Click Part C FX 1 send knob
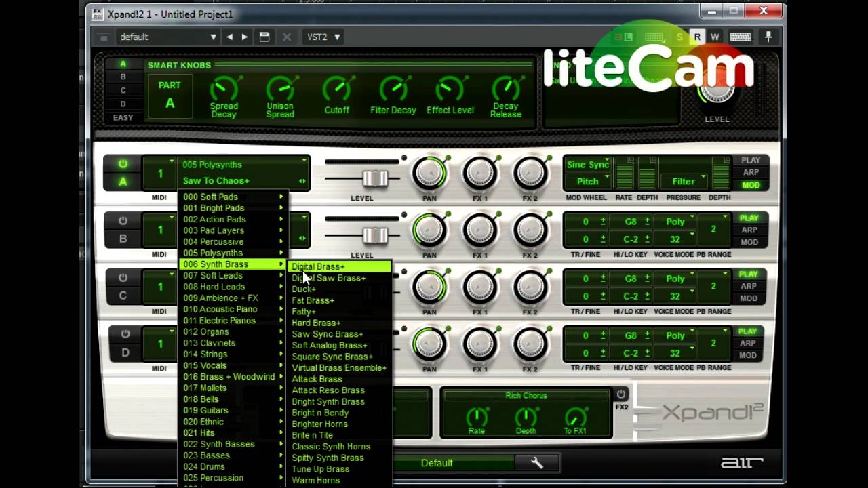Image resolution: width=868 pixels, height=488 pixels. click(480, 287)
